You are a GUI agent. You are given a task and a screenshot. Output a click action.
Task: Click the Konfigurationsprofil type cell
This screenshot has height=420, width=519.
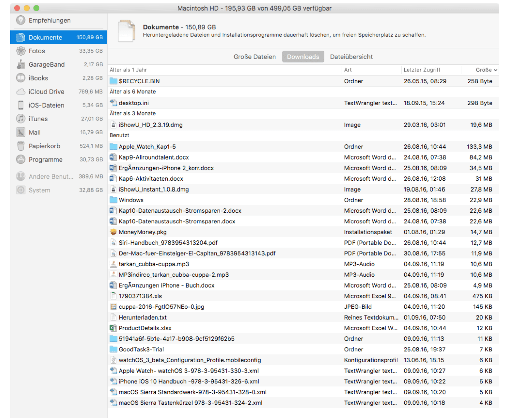coord(371,360)
